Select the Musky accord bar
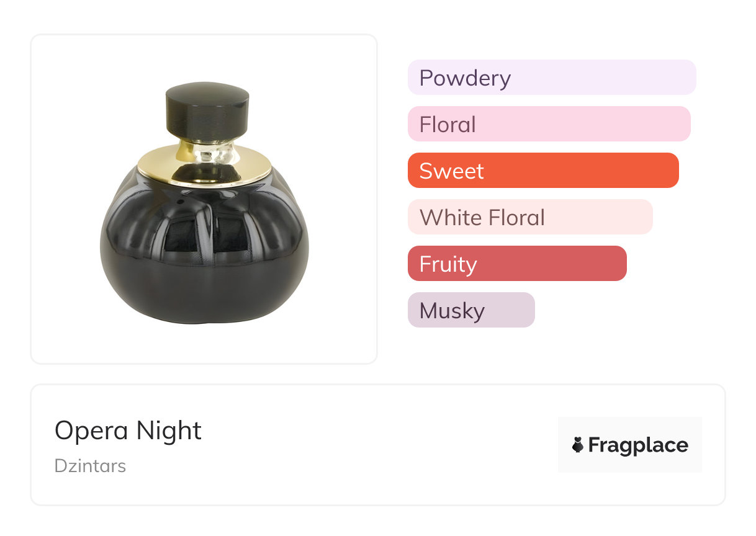Viewport: 756px width, 536px height. tap(471, 310)
